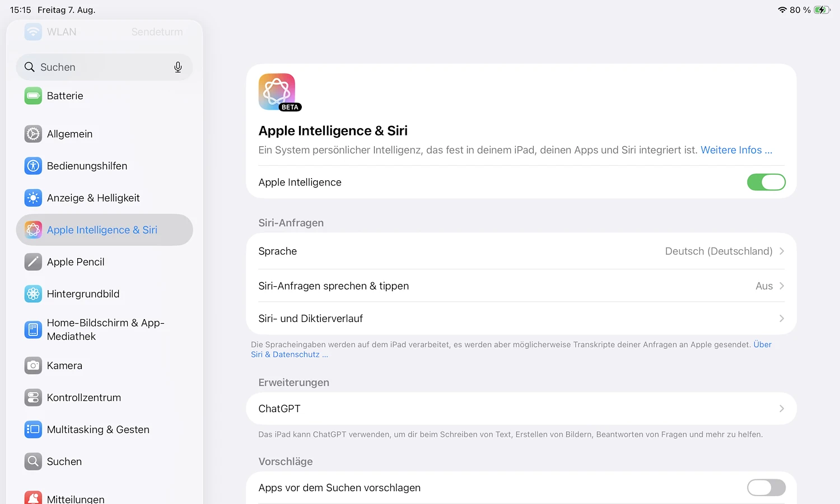The width and height of the screenshot is (840, 504).
Task: Tap the Suchen magnifier icon in list
Action: 33,461
